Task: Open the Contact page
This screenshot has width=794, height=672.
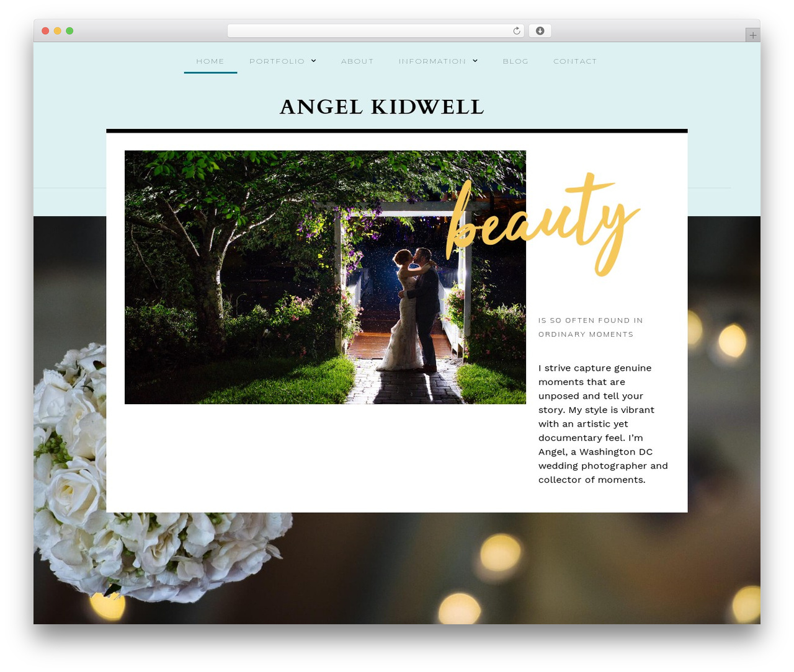Action: (575, 61)
